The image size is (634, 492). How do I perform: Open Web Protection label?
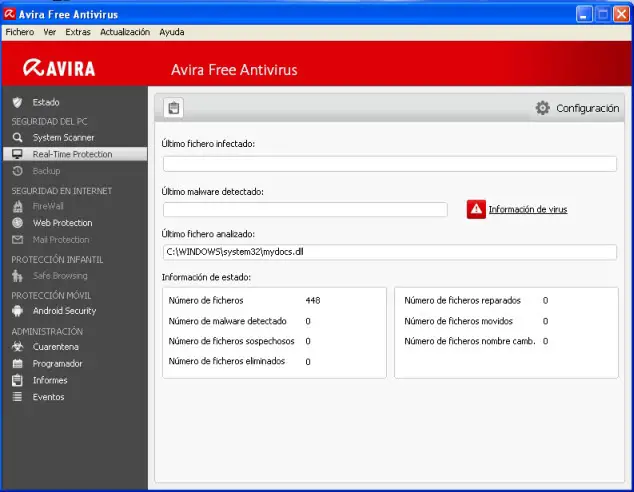[63, 223]
